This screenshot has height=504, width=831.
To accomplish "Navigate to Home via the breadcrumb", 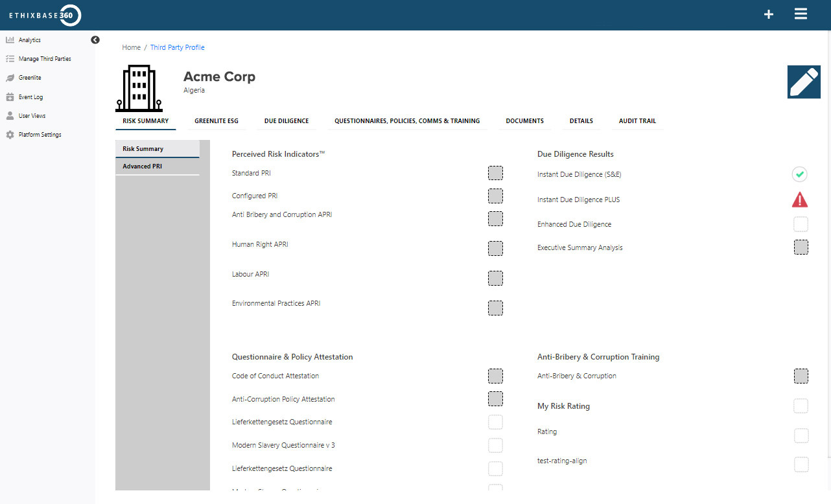I will click(131, 47).
